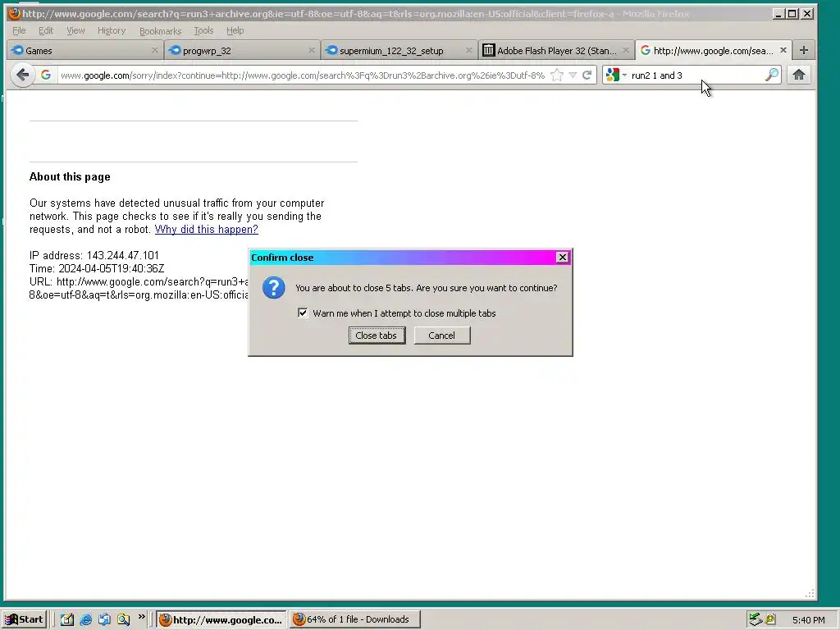The height and width of the screenshot is (630, 840).
Task: Click the URL address bar field
Action: pyautogui.click(x=302, y=75)
